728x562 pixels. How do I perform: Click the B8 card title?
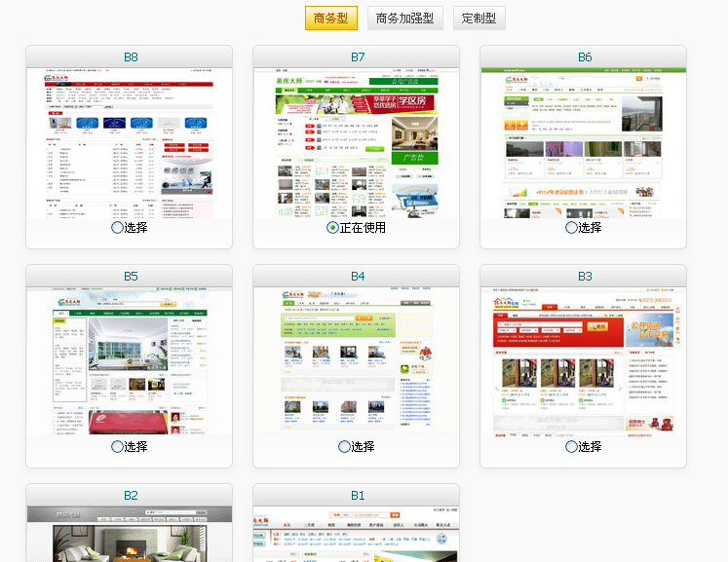click(x=131, y=57)
